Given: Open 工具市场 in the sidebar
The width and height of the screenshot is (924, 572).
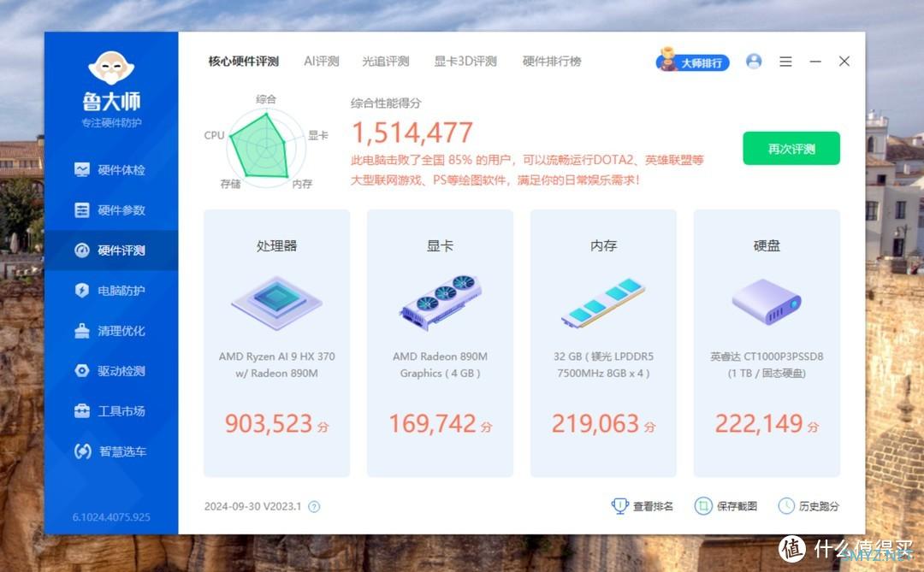Looking at the screenshot, I should [110, 411].
